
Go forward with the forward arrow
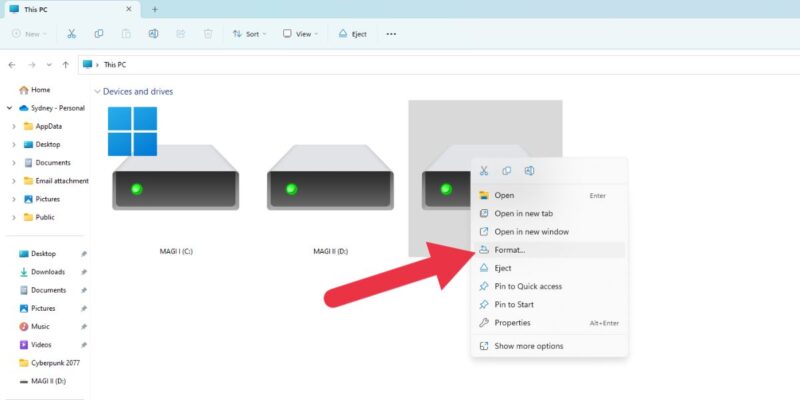coord(32,65)
